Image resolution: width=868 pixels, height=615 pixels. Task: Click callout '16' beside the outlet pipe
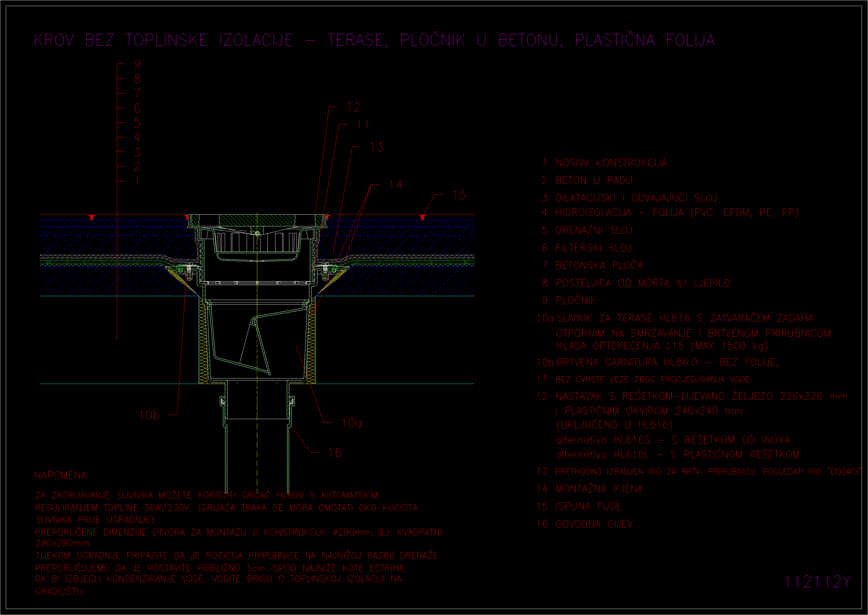click(x=335, y=452)
